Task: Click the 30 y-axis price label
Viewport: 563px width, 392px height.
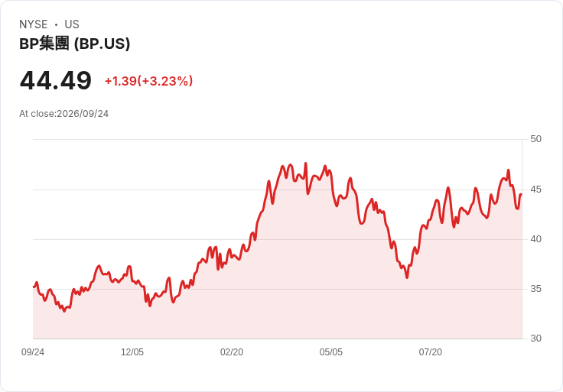Action: [535, 339]
